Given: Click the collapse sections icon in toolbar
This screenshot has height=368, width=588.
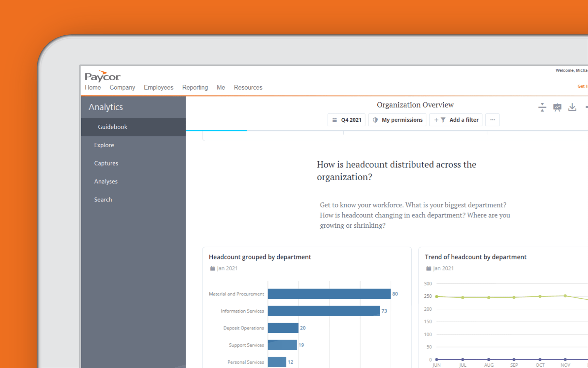Looking at the screenshot, I should tap(542, 107).
